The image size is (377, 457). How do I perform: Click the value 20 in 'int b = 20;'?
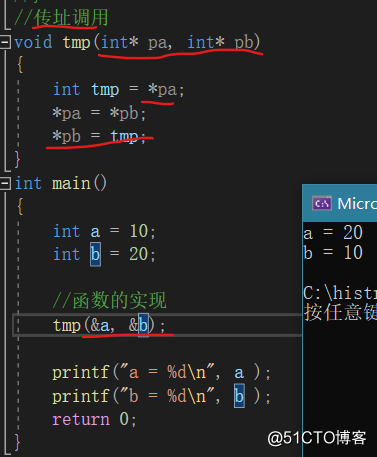[x=139, y=254]
